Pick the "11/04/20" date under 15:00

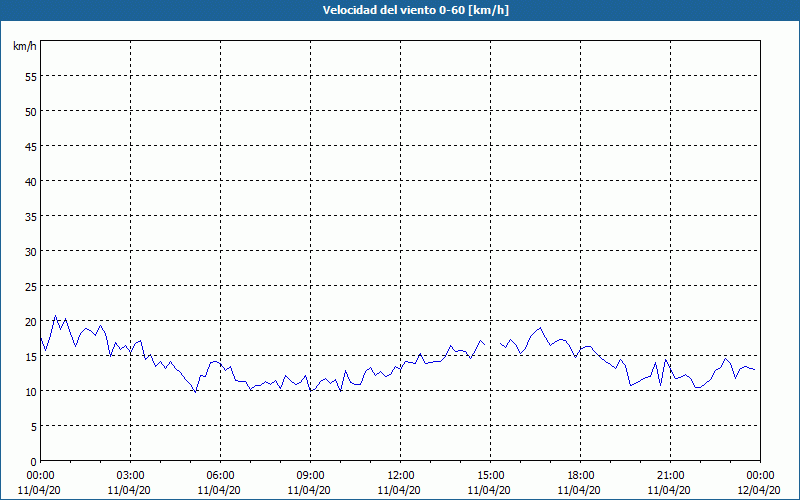[x=489, y=490]
